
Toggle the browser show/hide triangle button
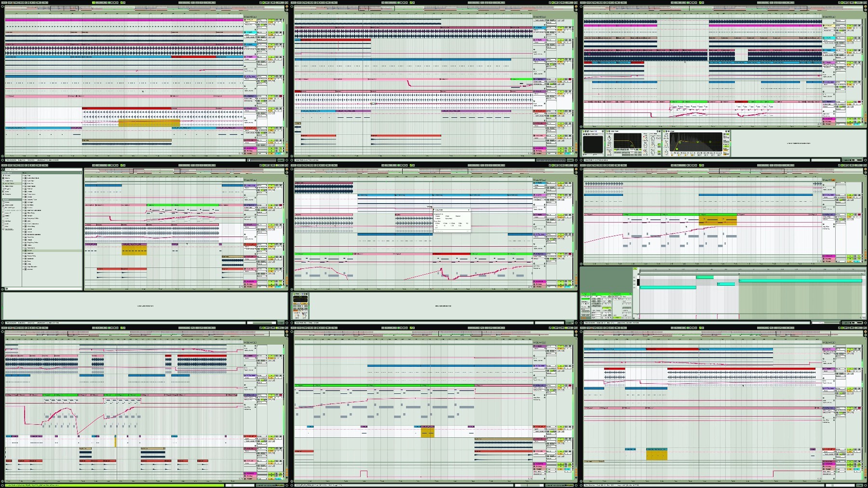point(2,169)
